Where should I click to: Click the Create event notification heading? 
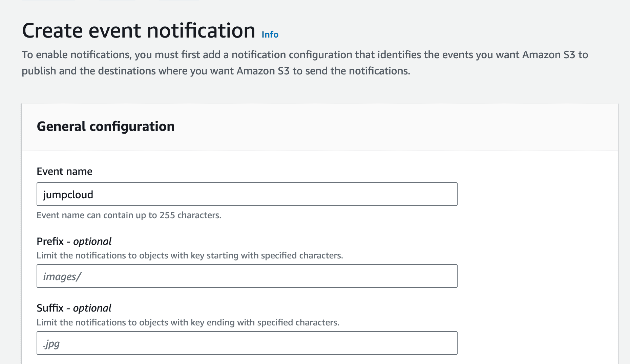click(x=139, y=30)
